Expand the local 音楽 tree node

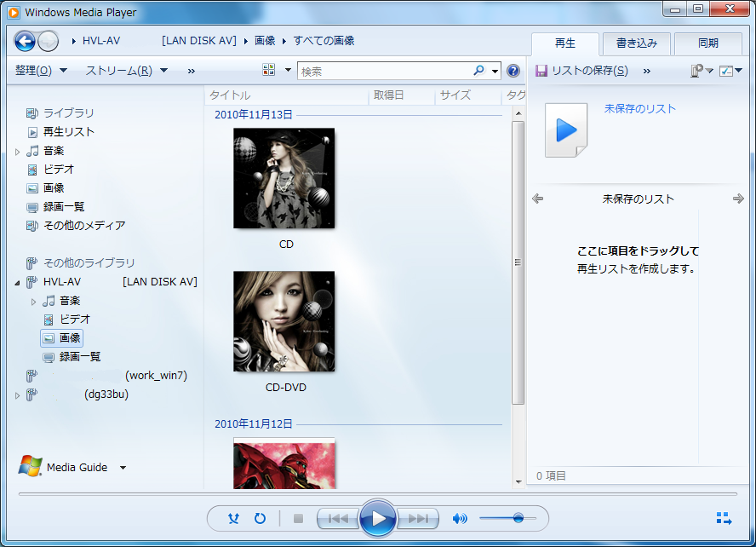pos(17,152)
